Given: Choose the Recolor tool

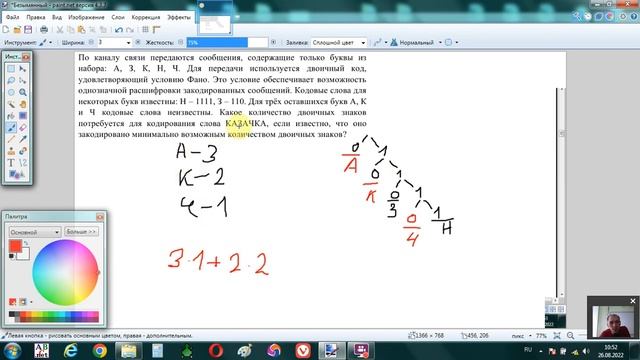Looking at the screenshot, I should pos(23,151).
